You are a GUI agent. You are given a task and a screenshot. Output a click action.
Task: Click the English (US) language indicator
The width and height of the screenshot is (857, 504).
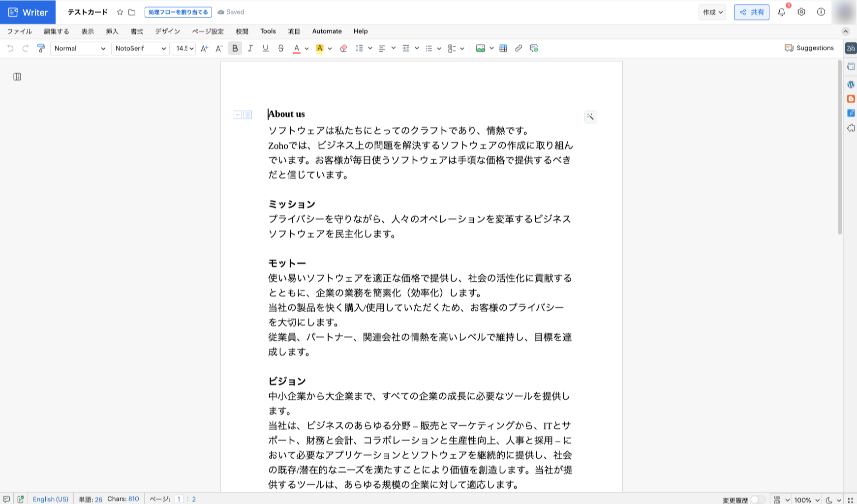pos(51,499)
